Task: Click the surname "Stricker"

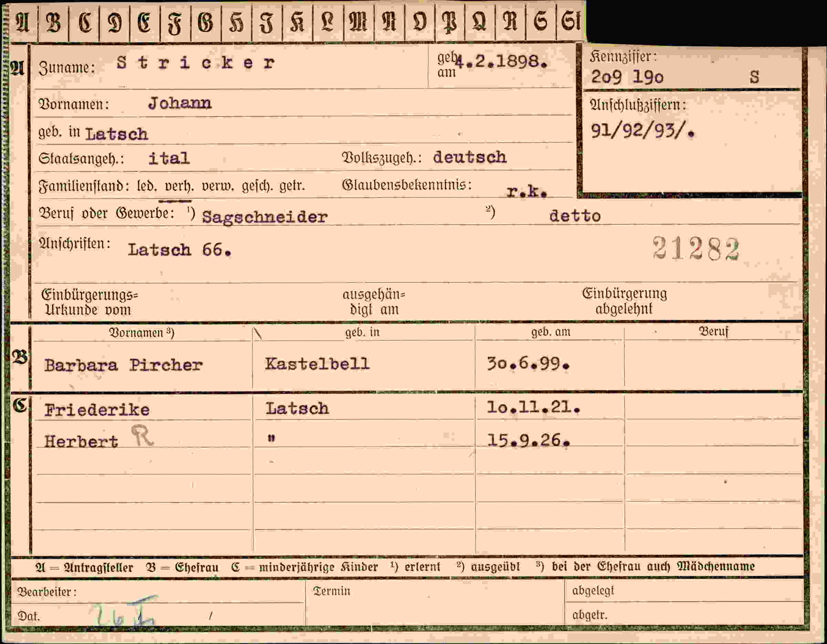Action: click(196, 63)
